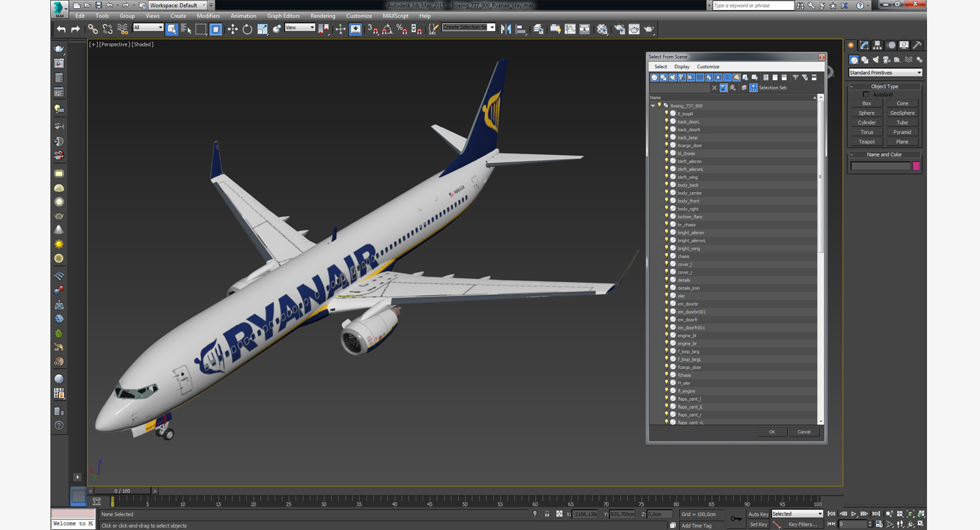Toggle Display Space Warps filter in dialog
This screenshot has width=980, height=530.
(700, 78)
